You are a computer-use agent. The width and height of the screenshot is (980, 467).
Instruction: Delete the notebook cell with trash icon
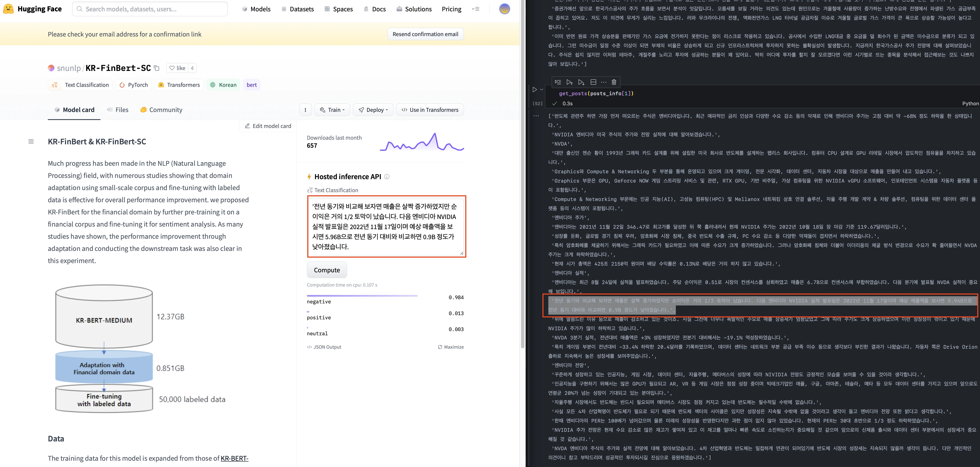614,82
